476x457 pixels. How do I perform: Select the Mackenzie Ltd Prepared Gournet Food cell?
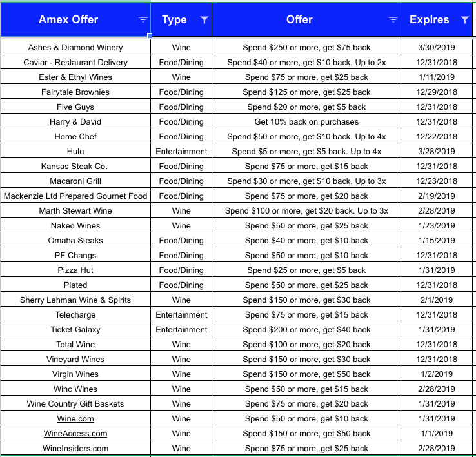[75, 196]
